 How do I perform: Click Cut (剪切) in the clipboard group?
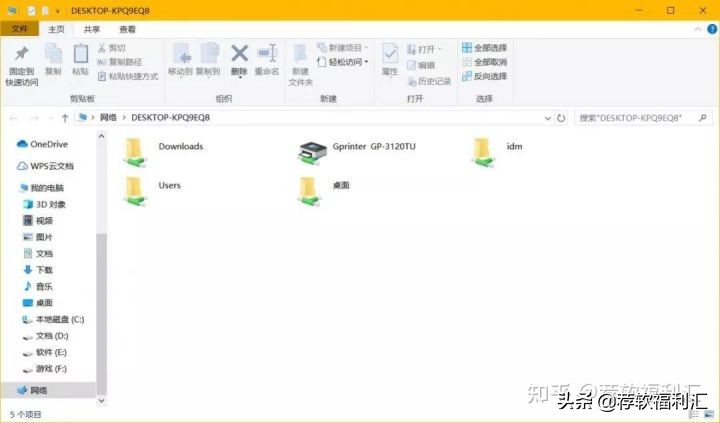tap(112, 48)
